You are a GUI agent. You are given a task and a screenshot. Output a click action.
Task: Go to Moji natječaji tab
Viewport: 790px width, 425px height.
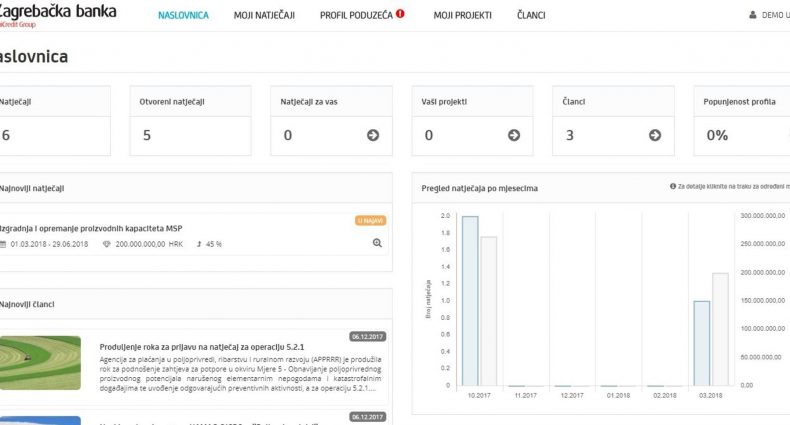(264, 16)
